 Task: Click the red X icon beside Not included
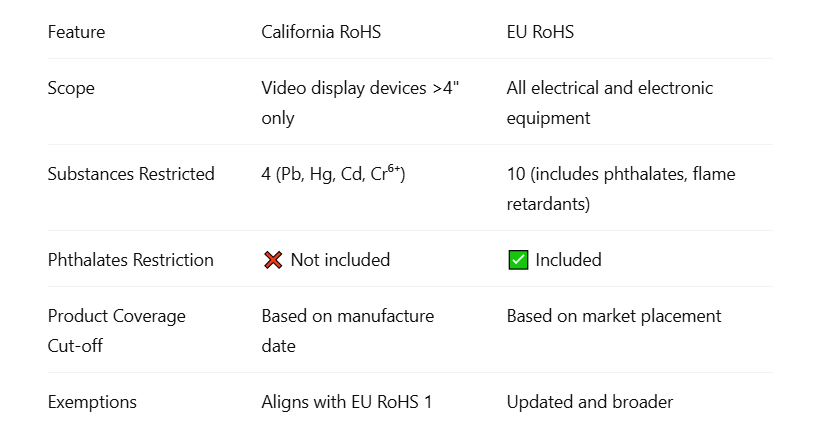coord(273,260)
